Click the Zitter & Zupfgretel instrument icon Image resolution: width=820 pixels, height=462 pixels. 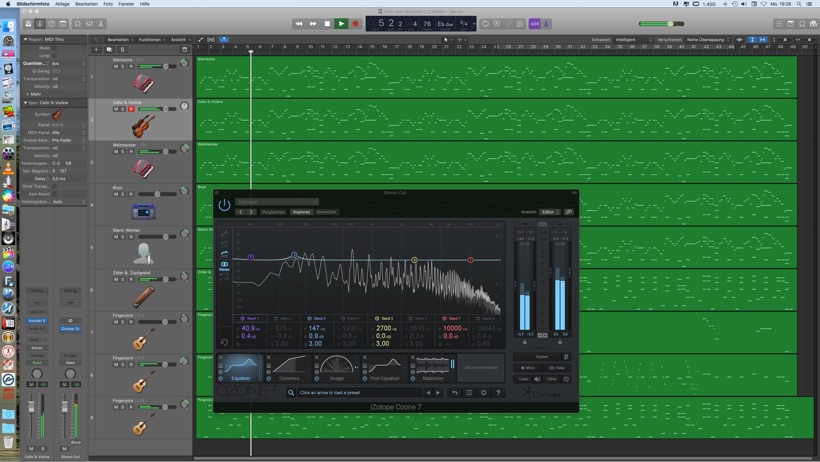[x=143, y=297]
